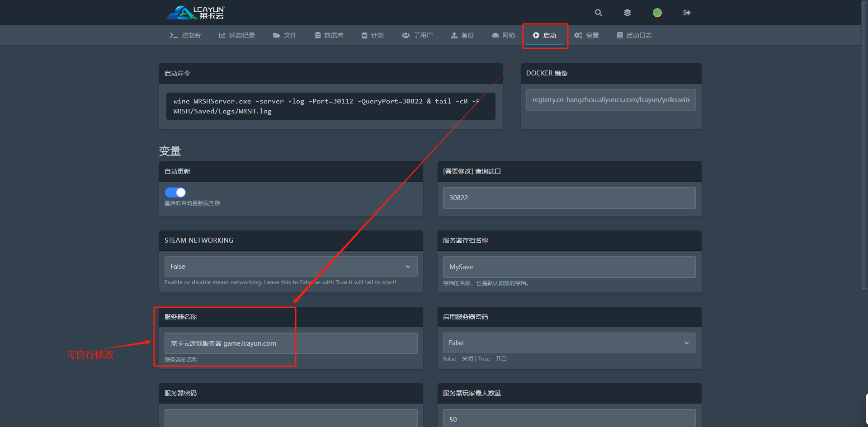This screenshot has width=868, height=427.
Task: Click the terminal icon beside 控制台
Action: click(174, 35)
